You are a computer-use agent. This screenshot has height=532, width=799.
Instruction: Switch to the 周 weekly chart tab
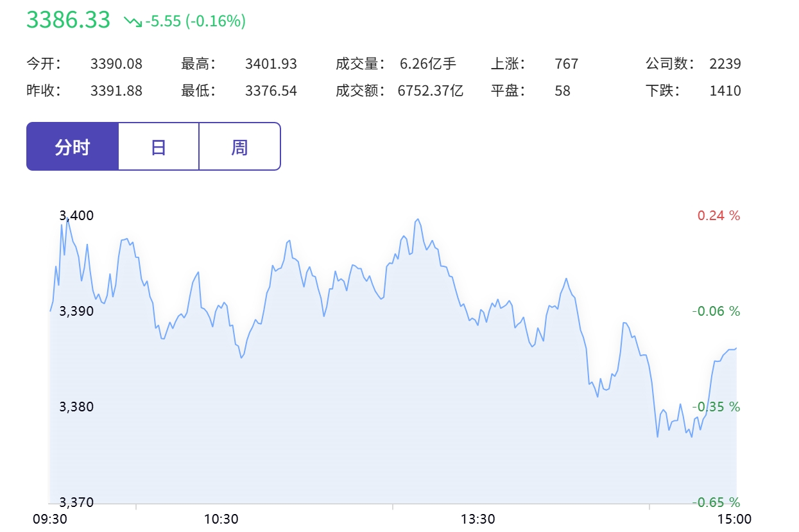point(239,147)
